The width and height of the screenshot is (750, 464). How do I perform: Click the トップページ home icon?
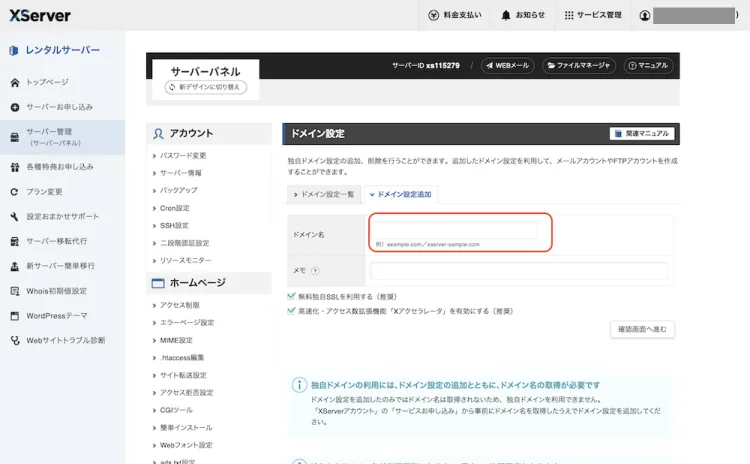tap(15, 82)
